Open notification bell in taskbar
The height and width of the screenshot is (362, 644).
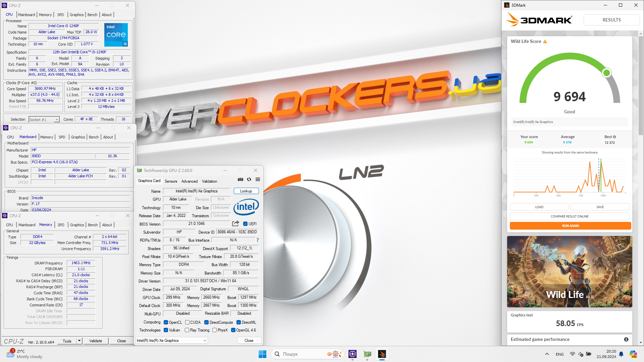click(621, 354)
